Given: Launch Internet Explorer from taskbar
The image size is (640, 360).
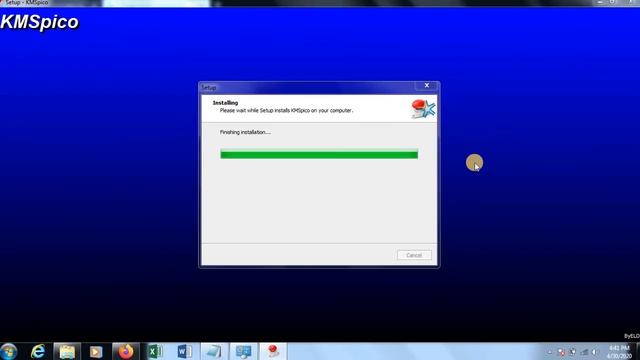Looking at the screenshot, I should pyautogui.click(x=38, y=351).
